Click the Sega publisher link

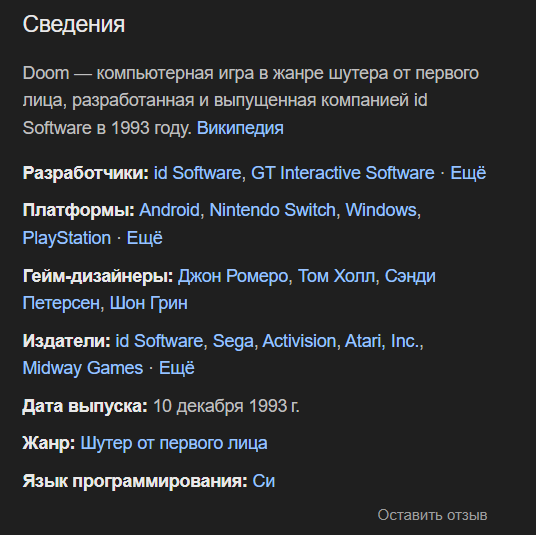(x=233, y=341)
